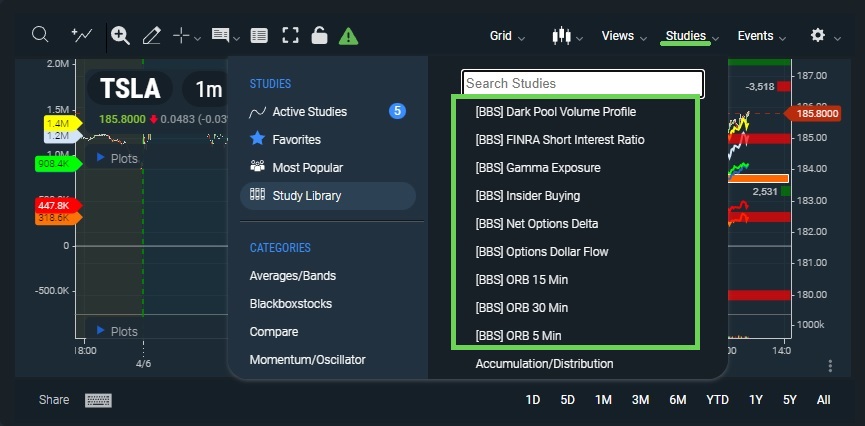Expand the chart type chevron
The width and height of the screenshot is (865, 426).
[579, 38]
